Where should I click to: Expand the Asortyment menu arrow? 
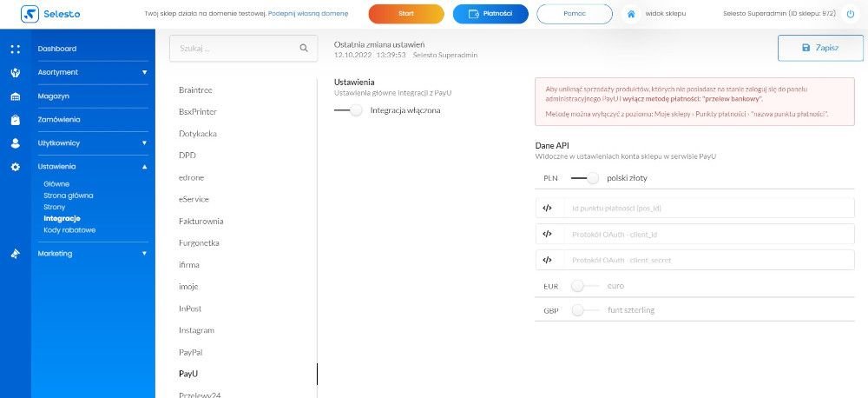[x=144, y=73]
